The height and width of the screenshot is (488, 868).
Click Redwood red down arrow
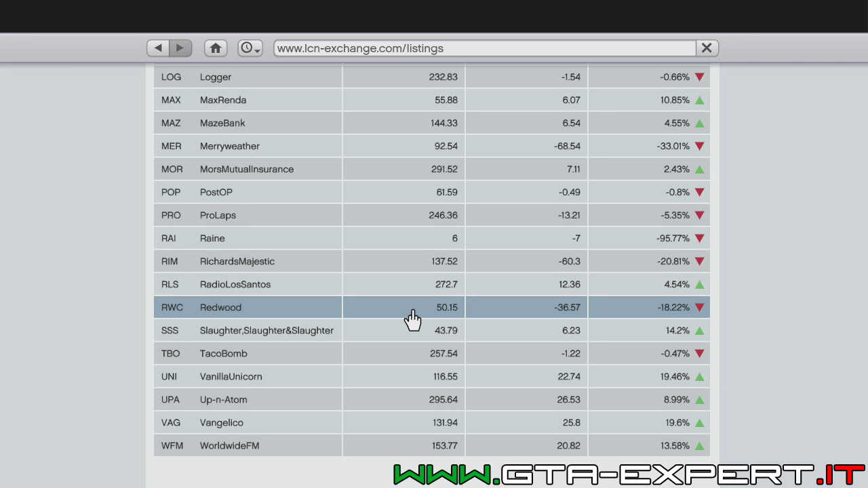point(700,308)
